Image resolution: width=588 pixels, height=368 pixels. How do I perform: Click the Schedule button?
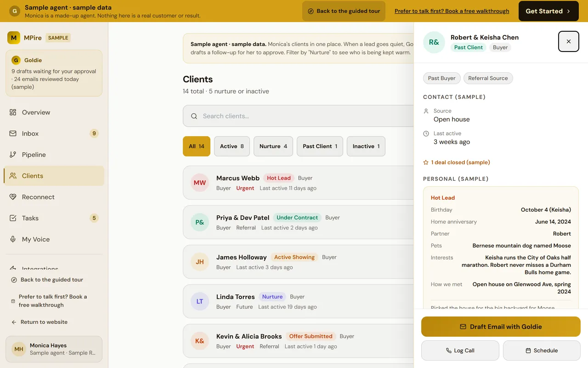pos(542,351)
